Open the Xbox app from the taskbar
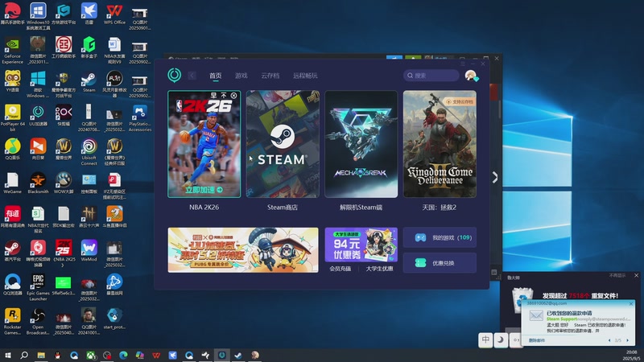The width and height of the screenshot is (644, 362). click(x=91, y=355)
